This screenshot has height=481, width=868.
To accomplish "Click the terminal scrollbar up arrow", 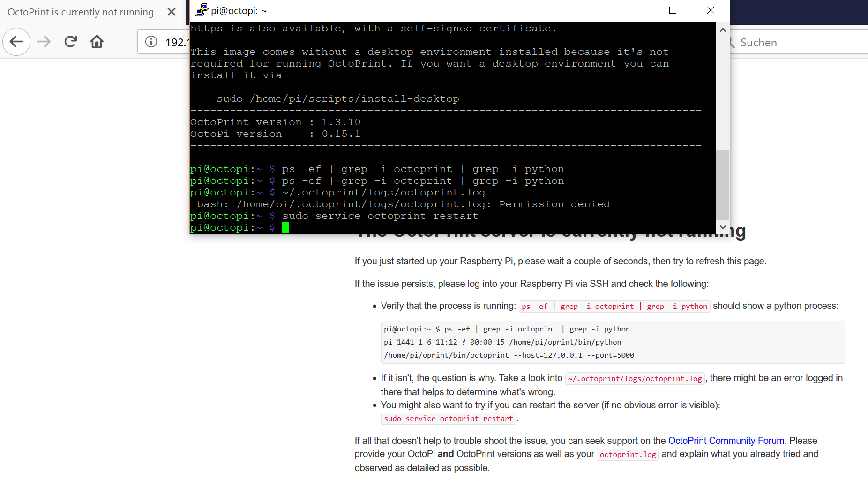I will (x=723, y=30).
